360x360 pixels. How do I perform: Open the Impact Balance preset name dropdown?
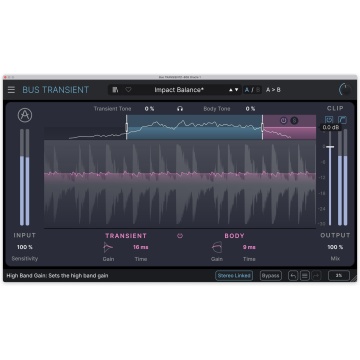(179, 90)
